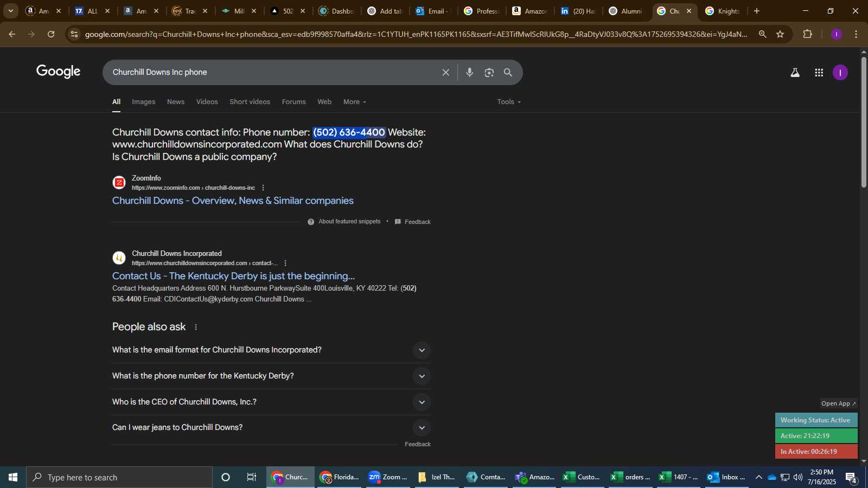
Task: Open Cortana circle on taskbar
Action: click(226, 477)
